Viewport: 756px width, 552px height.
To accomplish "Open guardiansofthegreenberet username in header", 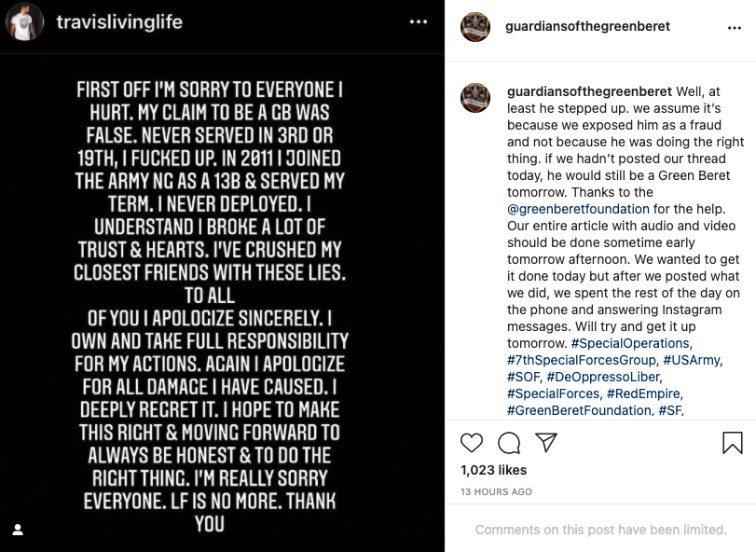I will (587, 26).
